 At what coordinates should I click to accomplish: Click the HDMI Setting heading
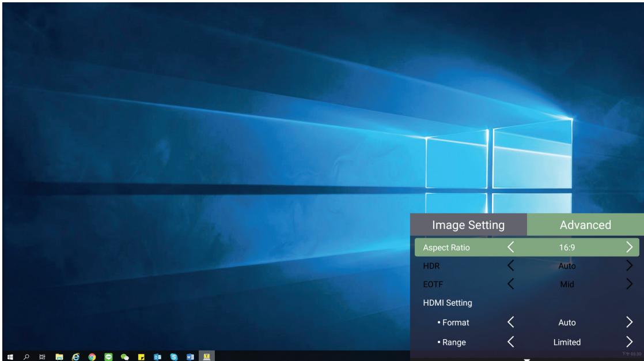(447, 303)
